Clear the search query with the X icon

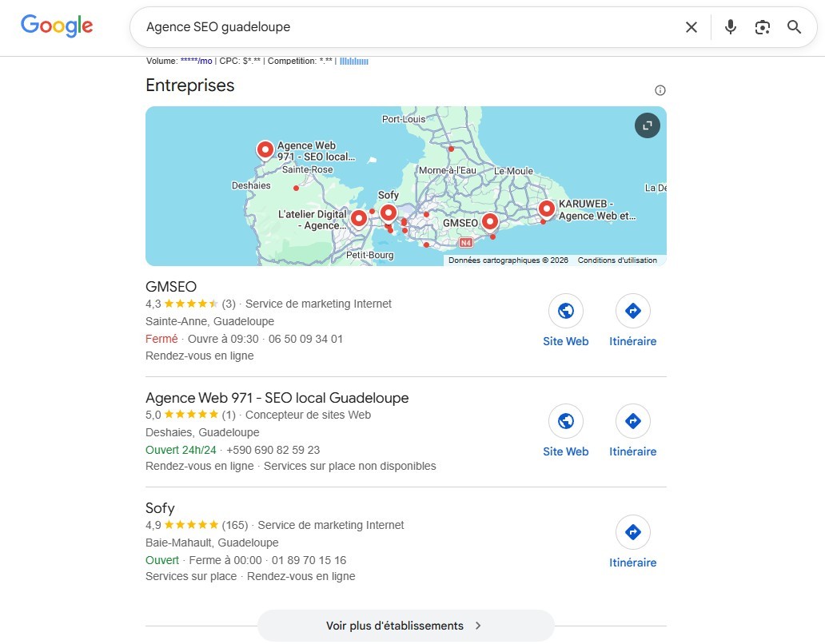[691, 26]
